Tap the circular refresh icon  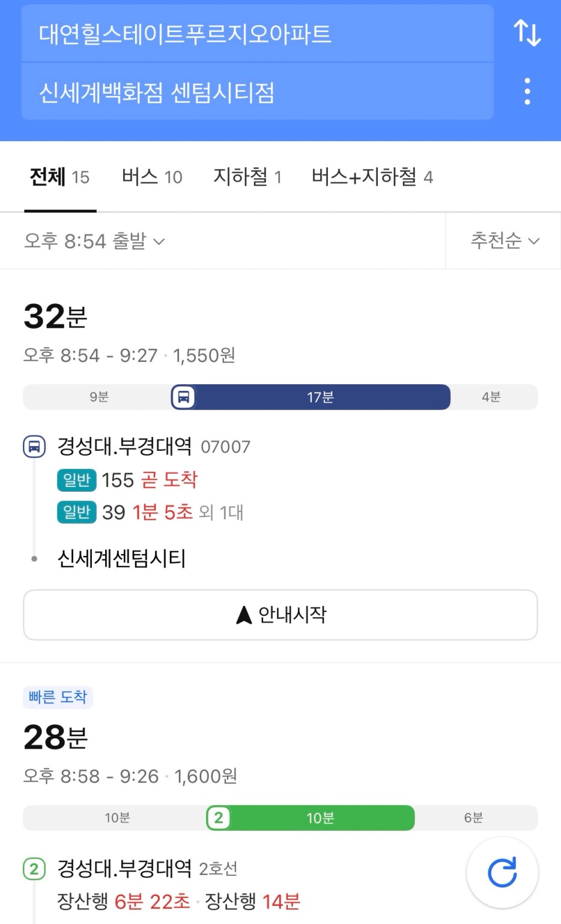point(502,872)
